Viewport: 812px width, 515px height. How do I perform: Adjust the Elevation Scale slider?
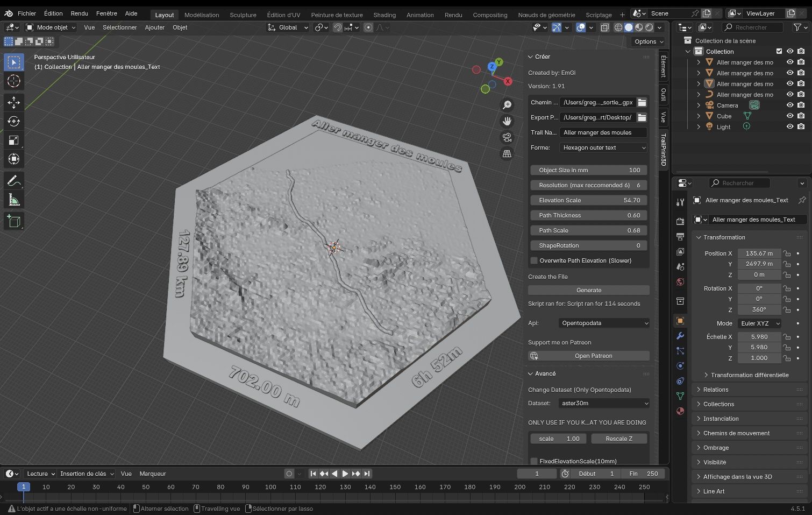[x=589, y=200]
